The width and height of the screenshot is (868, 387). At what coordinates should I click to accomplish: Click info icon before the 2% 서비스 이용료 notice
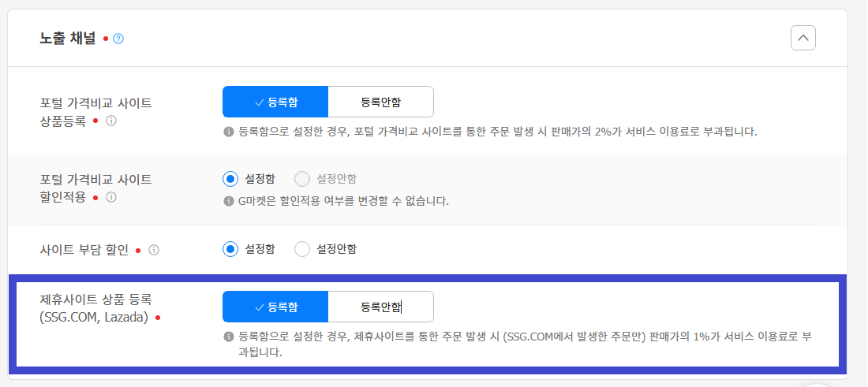[229, 132]
